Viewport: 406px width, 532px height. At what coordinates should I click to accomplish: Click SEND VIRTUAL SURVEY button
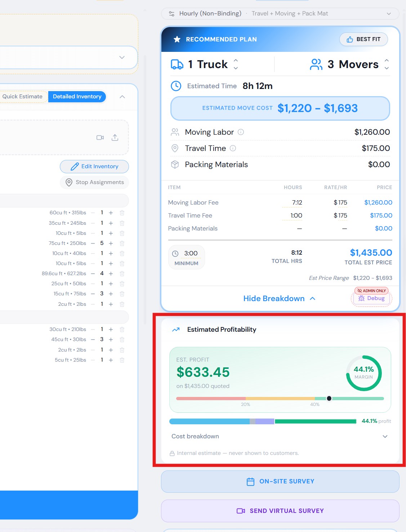click(x=280, y=511)
